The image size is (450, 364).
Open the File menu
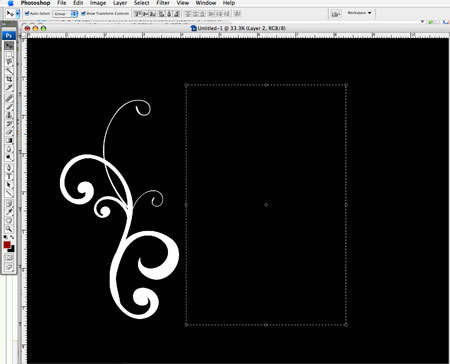pos(62,3)
